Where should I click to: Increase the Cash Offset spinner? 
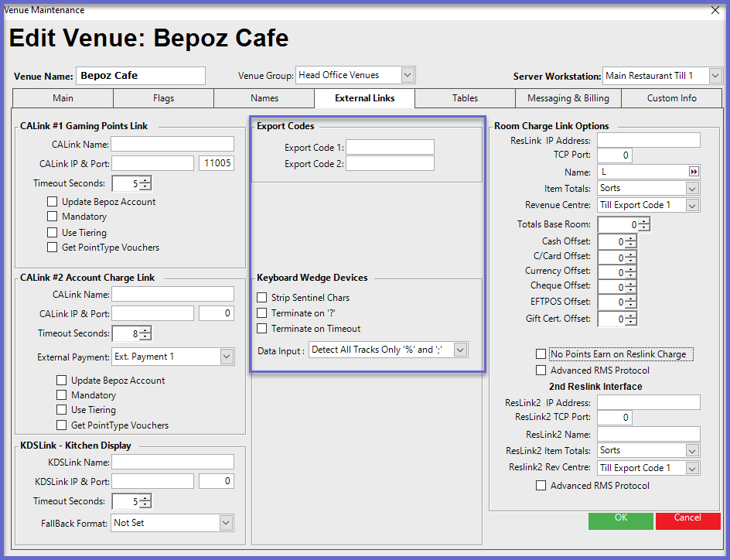631,238
